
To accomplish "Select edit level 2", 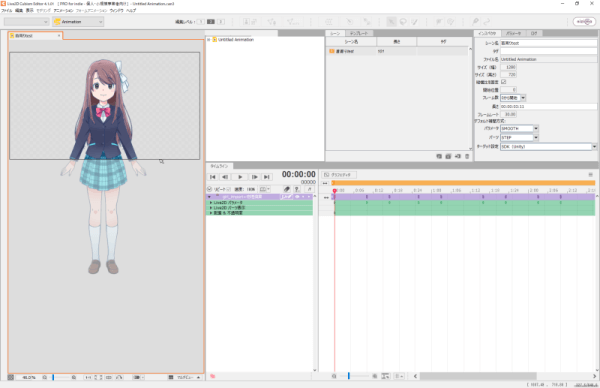I will tap(210, 22).
